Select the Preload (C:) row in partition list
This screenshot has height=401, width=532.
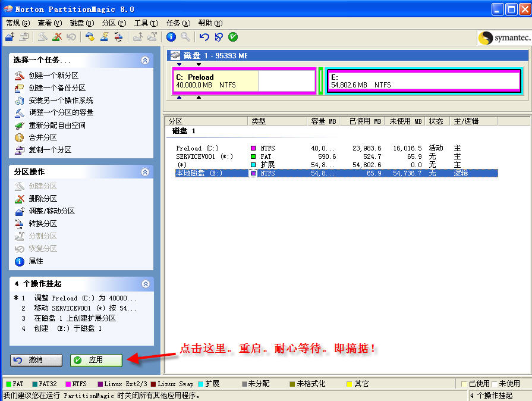[x=336, y=148]
